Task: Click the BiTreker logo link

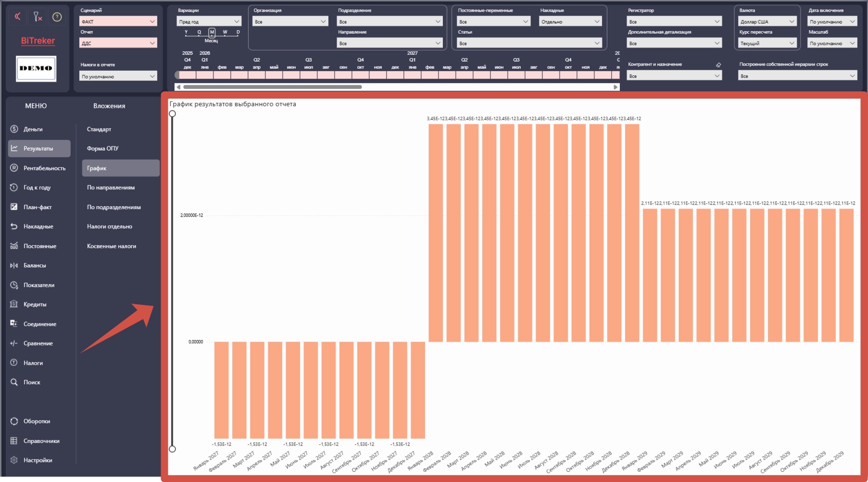Action: 38,41
